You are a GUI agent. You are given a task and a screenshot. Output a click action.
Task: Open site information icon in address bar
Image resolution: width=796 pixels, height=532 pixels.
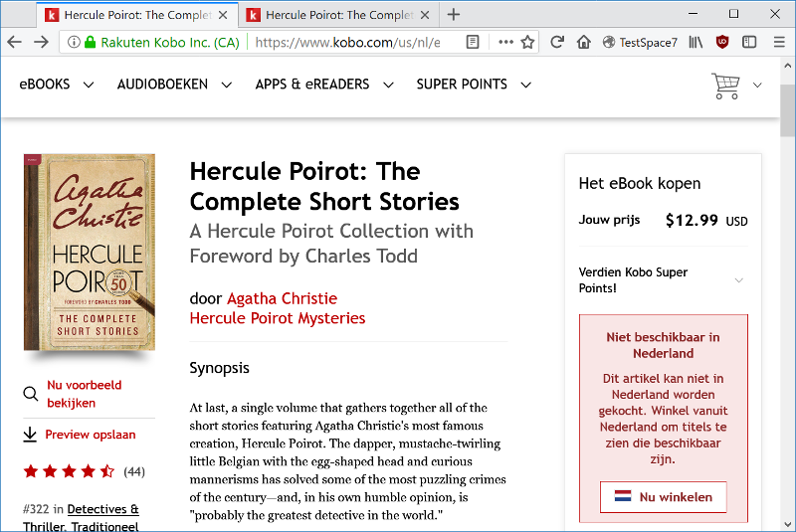point(74,42)
